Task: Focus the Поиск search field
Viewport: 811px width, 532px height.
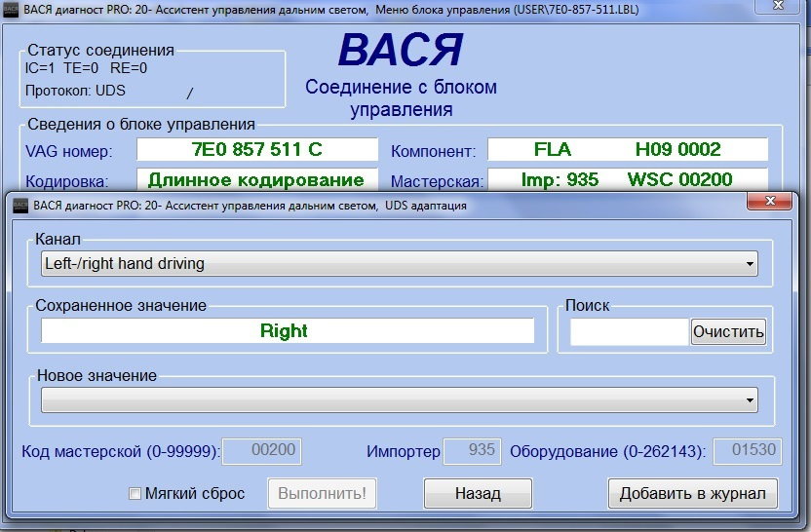Action: (x=630, y=331)
